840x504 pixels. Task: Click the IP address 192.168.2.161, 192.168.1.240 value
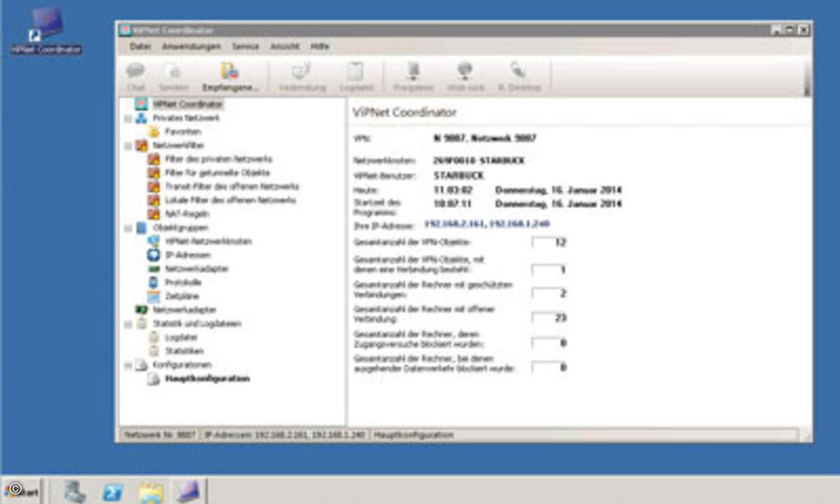tap(487, 224)
